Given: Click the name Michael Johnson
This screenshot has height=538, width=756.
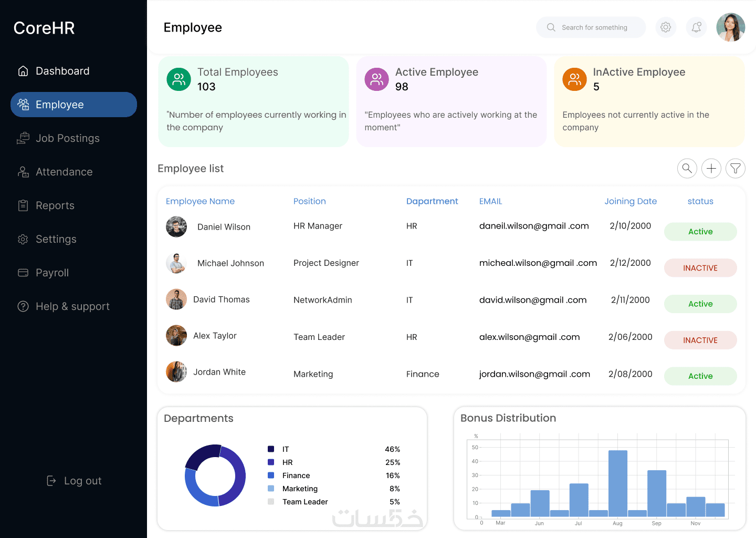Looking at the screenshot, I should pos(230,263).
